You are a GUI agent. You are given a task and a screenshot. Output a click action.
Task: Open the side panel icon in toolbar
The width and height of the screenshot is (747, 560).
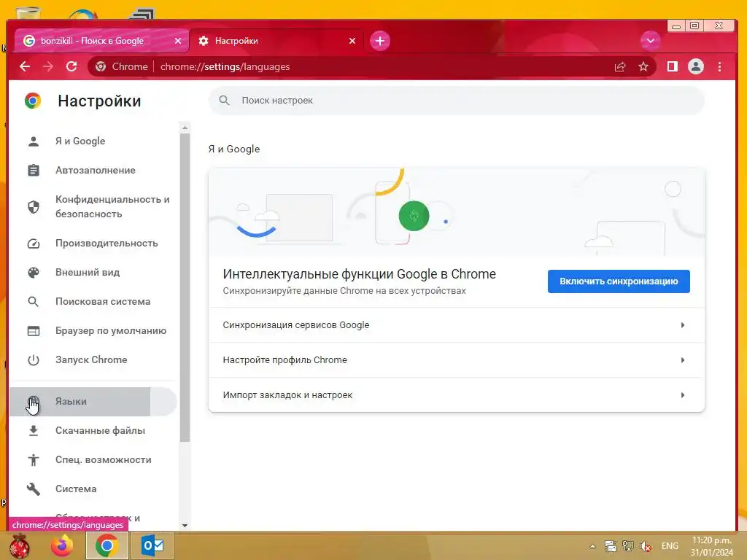click(x=672, y=66)
